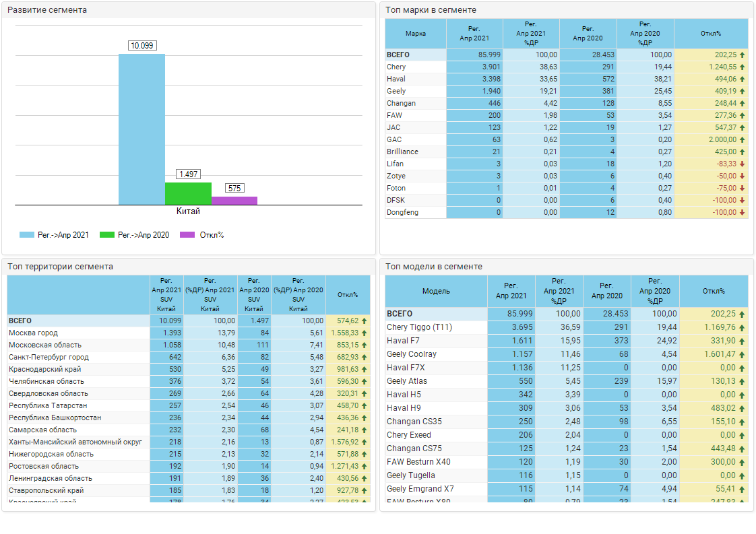
Task: Click up arrow in Краснодарский край row
Action: tap(365, 370)
